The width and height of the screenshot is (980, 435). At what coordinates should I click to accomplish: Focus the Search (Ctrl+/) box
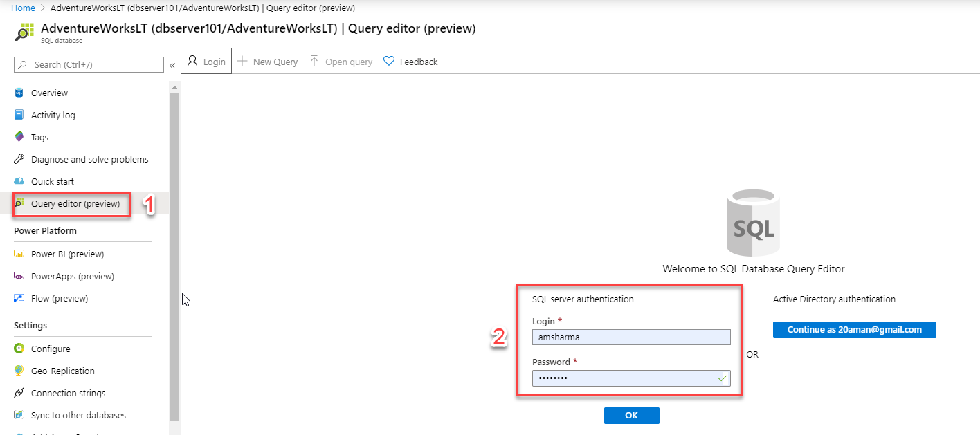coord(89,64)
